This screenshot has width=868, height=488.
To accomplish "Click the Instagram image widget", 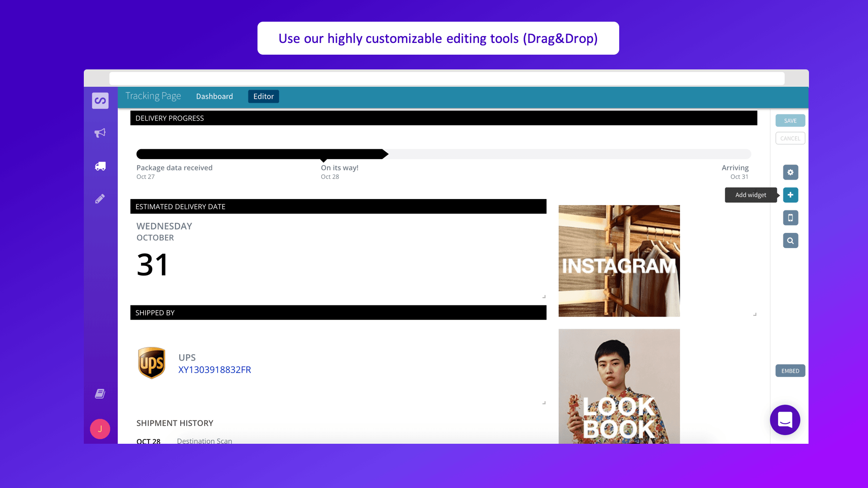I will coord(619,260).
